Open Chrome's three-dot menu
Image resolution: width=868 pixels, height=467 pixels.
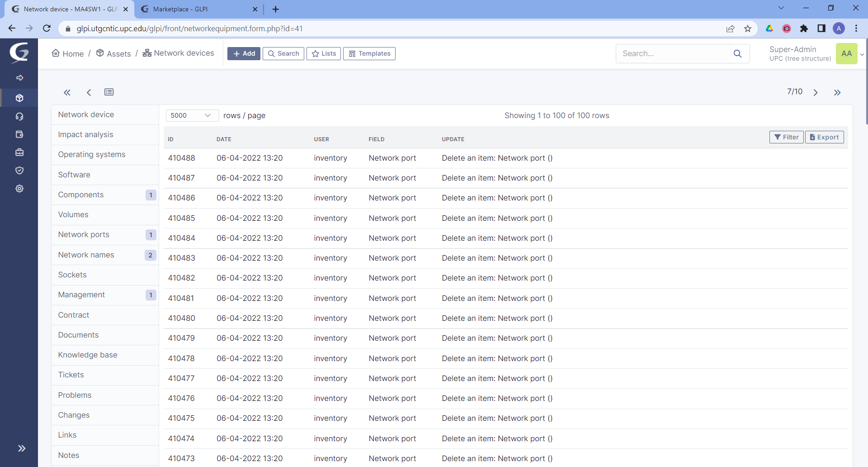(x=856, y=29)
